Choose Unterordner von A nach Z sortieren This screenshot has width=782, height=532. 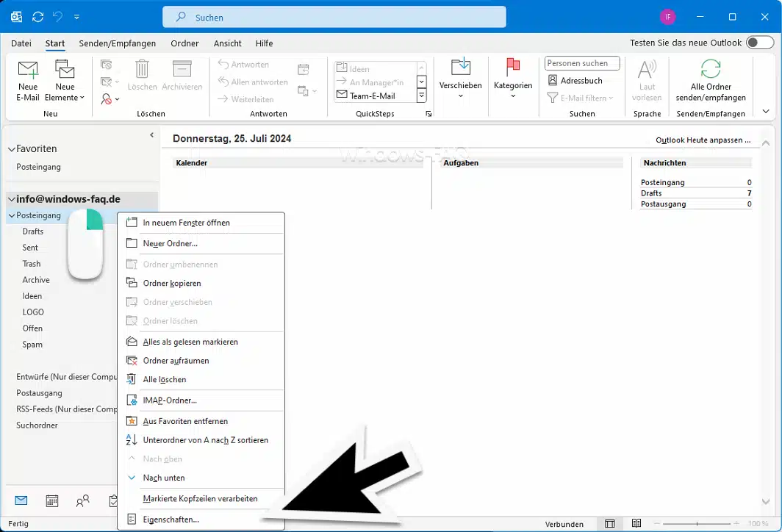pyautogui.click(x=201, y=440)
